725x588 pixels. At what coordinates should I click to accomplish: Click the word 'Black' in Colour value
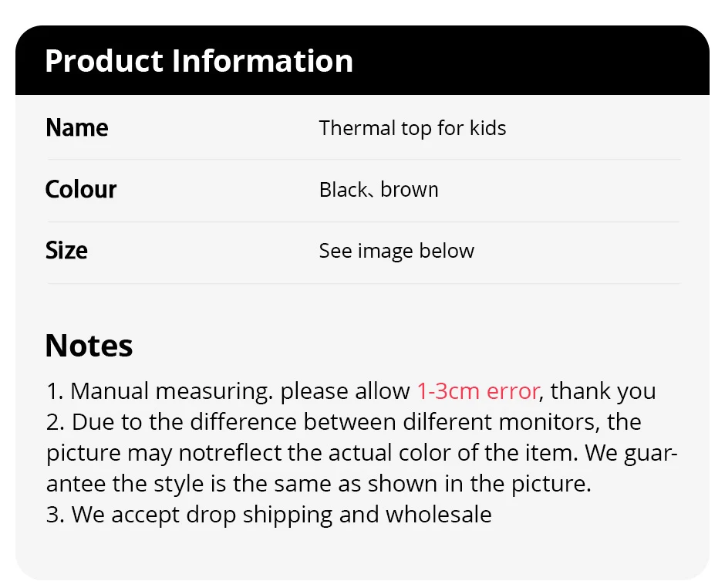tap(342, 189)
